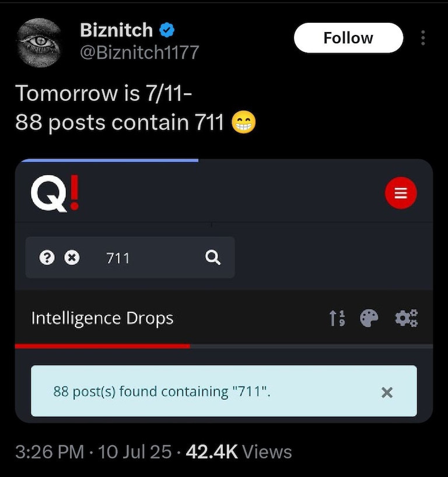
Task: Open the color palette theme icon
Action: pyautogui.click(x=369, y=318)
